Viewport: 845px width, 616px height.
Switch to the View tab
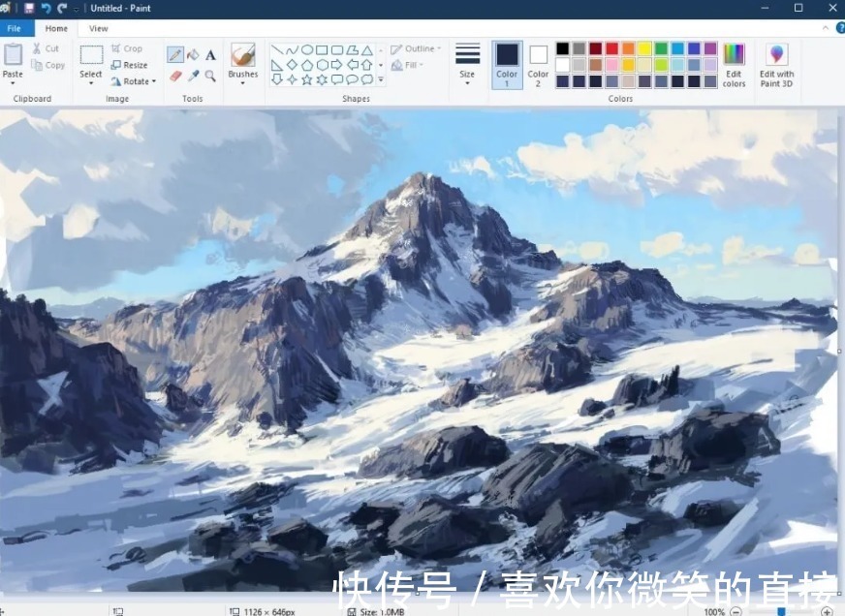click(x=97, y=28)
